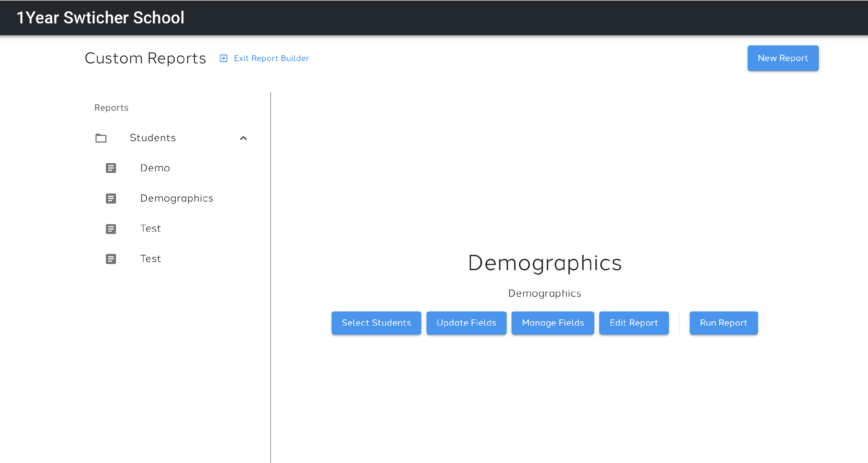The width and height of the screenshot is (868, 463).
Task: Click the Demo report document icon
Action: click(111, 168)
